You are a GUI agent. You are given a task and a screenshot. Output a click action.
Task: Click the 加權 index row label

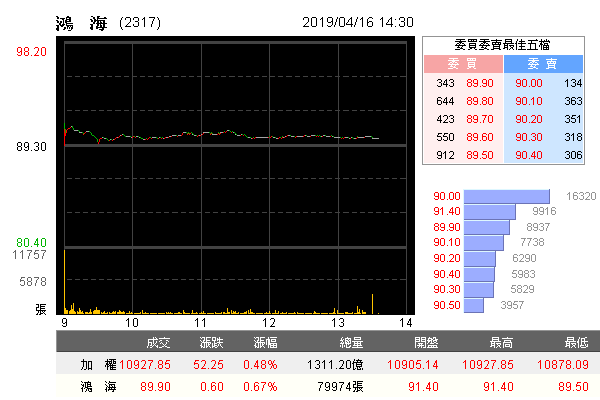tap(98, 364)
